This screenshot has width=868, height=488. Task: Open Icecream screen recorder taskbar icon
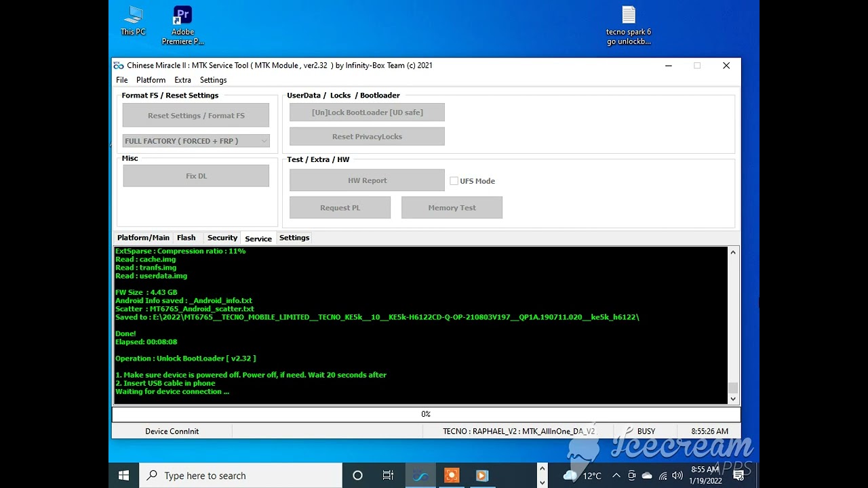(x=452, y=475)
